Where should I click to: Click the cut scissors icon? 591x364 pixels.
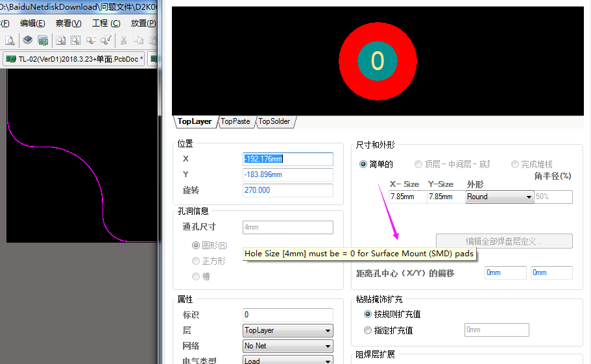pos(123,40)
